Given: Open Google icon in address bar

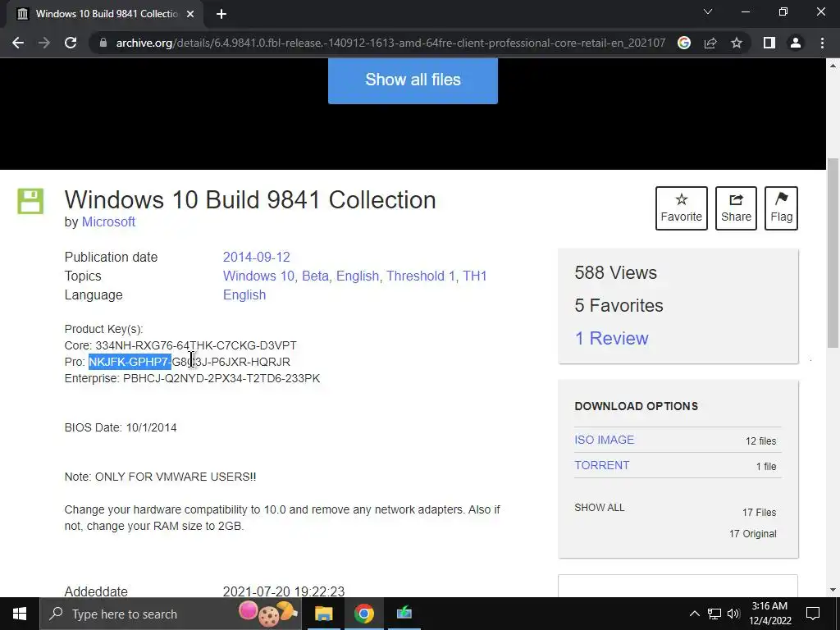Looking at the screenshot, I should pyautogui.click(x=684, y=43).
